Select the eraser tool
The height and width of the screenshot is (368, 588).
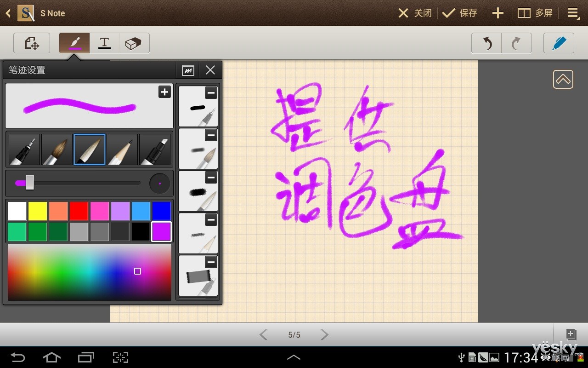(134, 43)
